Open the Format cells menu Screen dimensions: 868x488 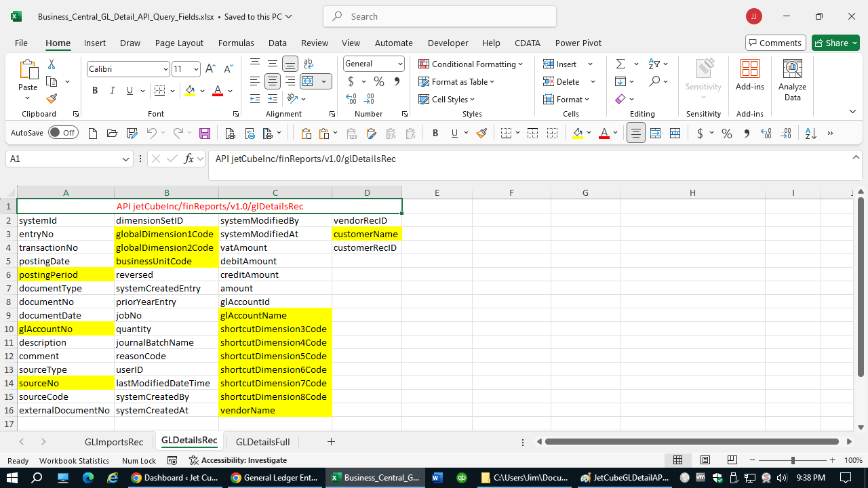567,99
